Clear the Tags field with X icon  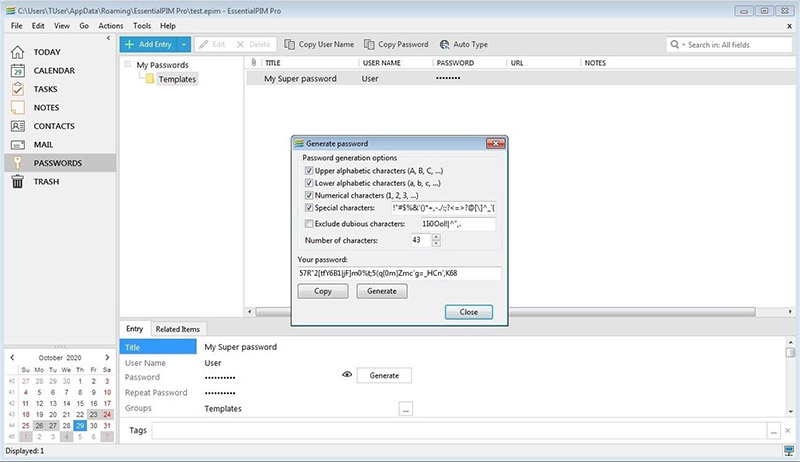point(788,431)
